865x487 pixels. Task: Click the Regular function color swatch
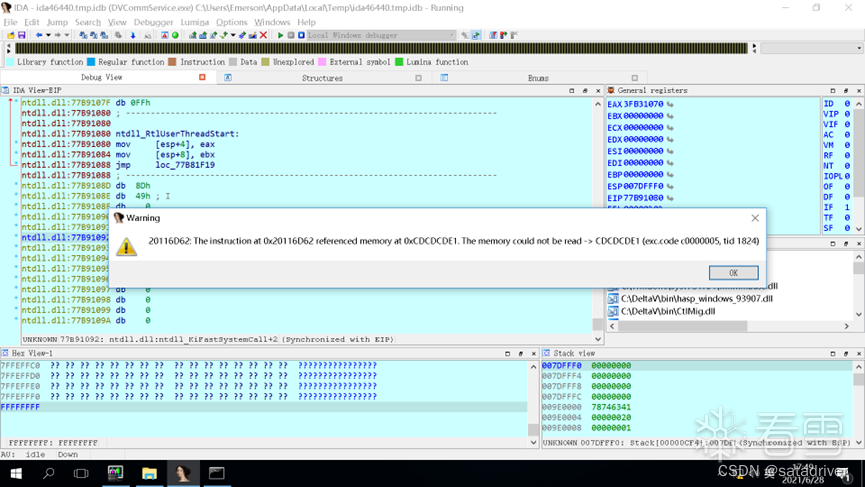(91, 62)
